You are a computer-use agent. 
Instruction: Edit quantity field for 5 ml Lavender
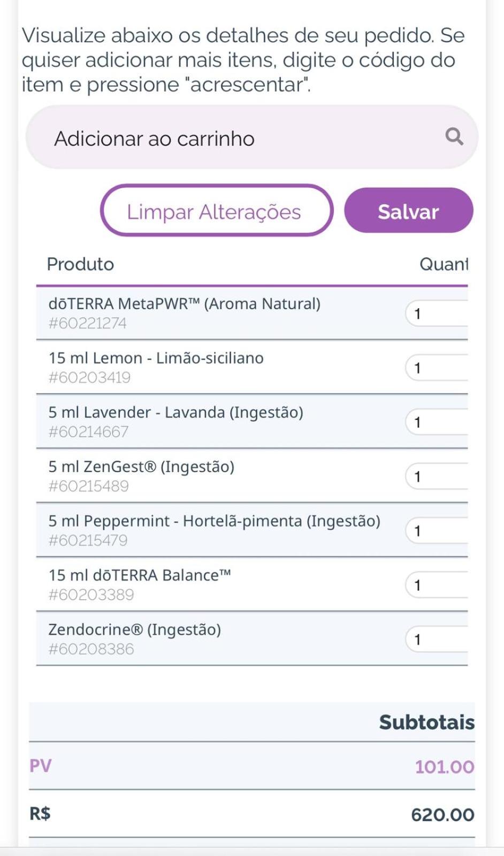pos(437,422)
